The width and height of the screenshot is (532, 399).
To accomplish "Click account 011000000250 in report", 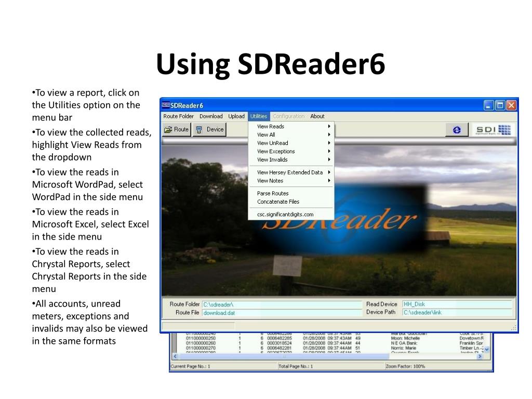I will click(201, 338).
